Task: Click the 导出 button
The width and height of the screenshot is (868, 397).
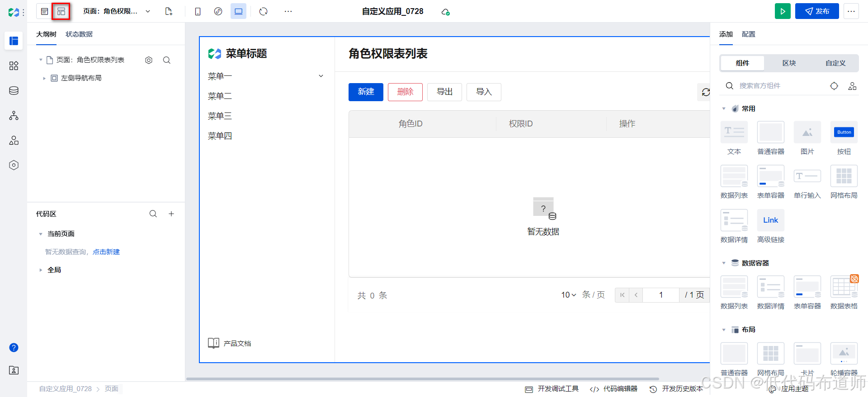Action: pyautogui.click(x=444, y=92)
